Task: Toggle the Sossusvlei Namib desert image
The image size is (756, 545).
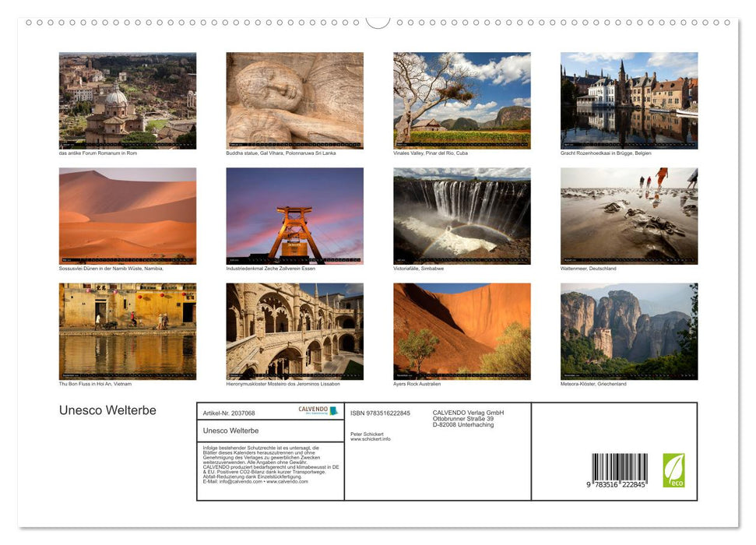Action: coord(128,215)
